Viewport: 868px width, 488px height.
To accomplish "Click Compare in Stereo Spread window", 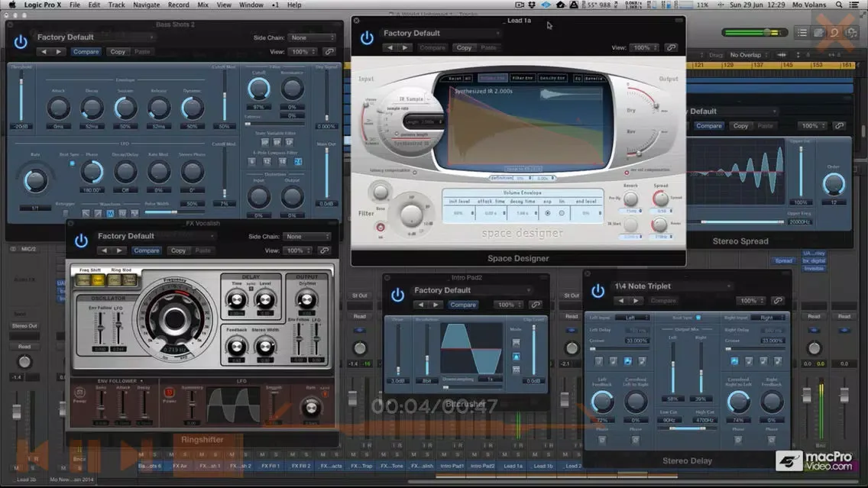I will tap(708, 126).
